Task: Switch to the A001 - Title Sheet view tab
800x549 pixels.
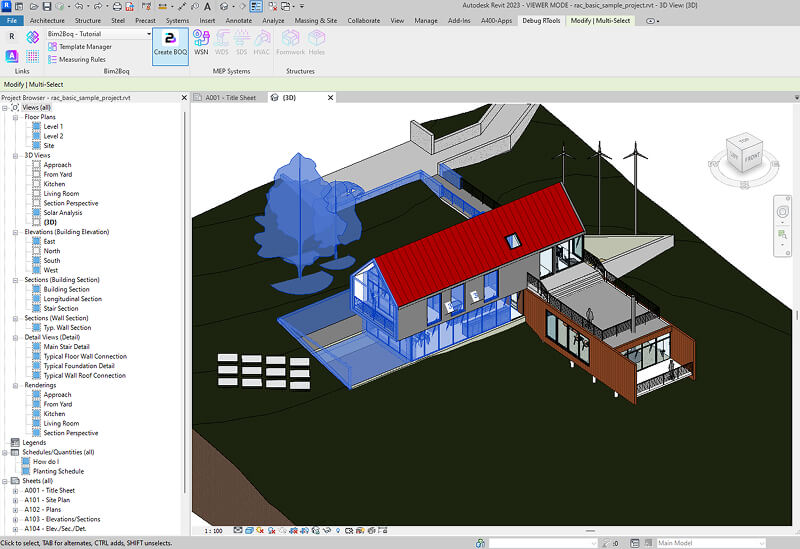Action: pyautogui.click(x=230, y=98)
